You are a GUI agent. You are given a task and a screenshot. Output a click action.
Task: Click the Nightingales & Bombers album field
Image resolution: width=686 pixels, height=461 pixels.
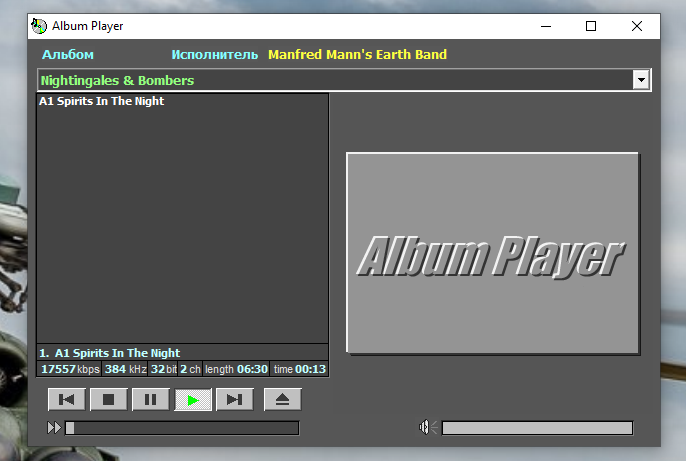pyautogui.click(x=335, y=80)
